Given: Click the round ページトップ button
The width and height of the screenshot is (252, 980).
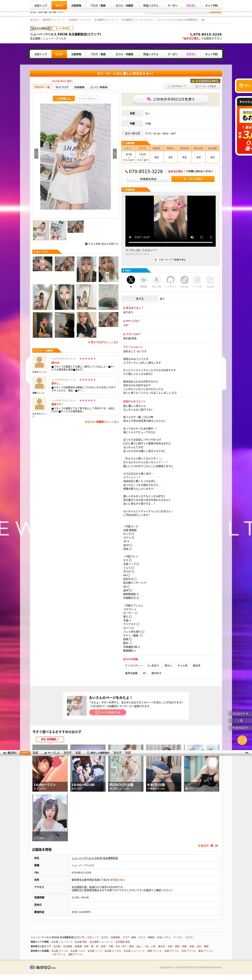Looking at the screenshot, I should coord(242,740).
